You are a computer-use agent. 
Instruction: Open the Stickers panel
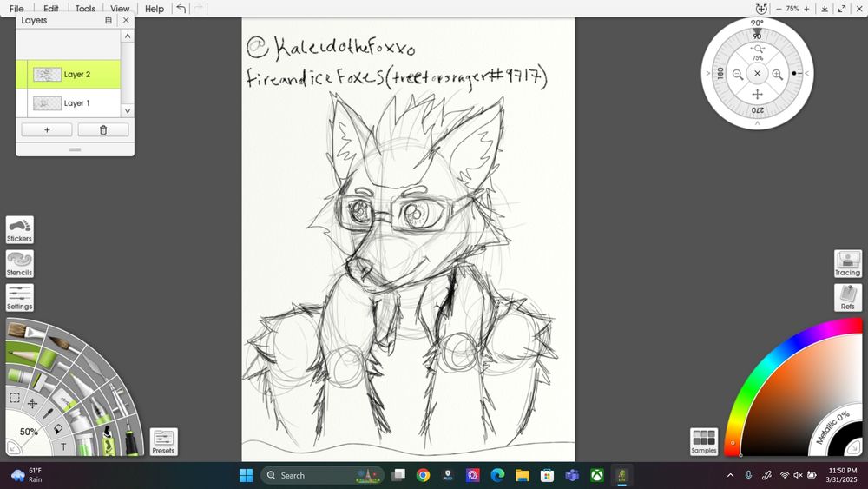[x=19, y=230]
